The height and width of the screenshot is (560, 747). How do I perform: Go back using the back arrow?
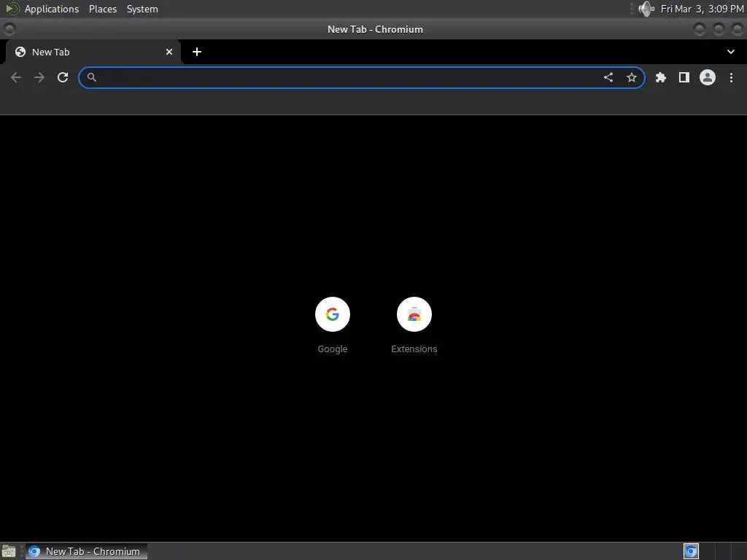(16, 77)
